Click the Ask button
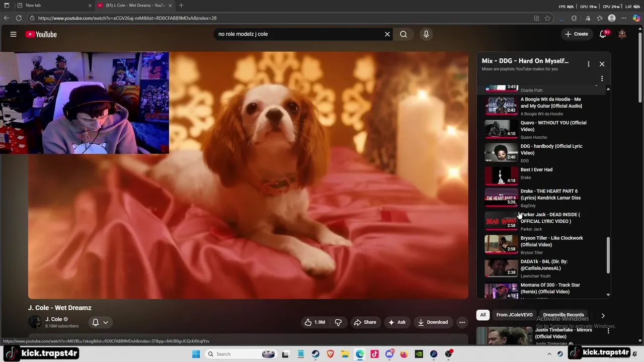This screenshot has height=362, width=644. tap(397, 322)
